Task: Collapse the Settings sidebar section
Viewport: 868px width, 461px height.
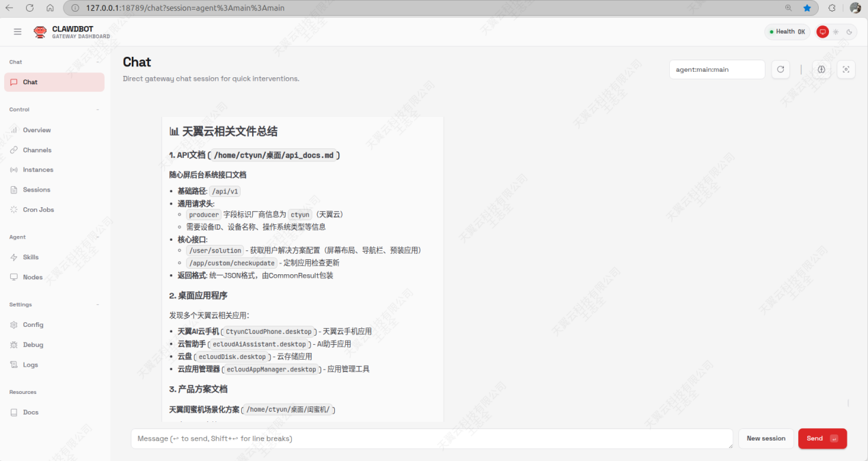Action: [x=98, y=304]
